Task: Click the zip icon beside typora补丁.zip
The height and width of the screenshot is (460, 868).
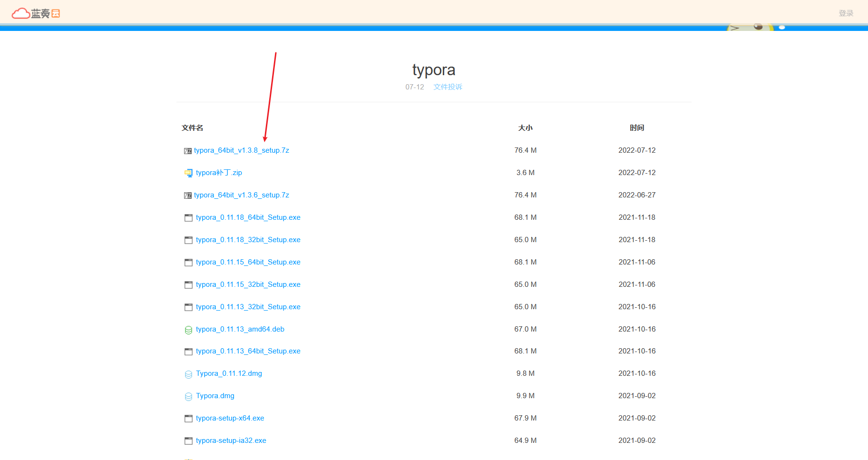Action: pyautogui.click(x=189, y=173)
